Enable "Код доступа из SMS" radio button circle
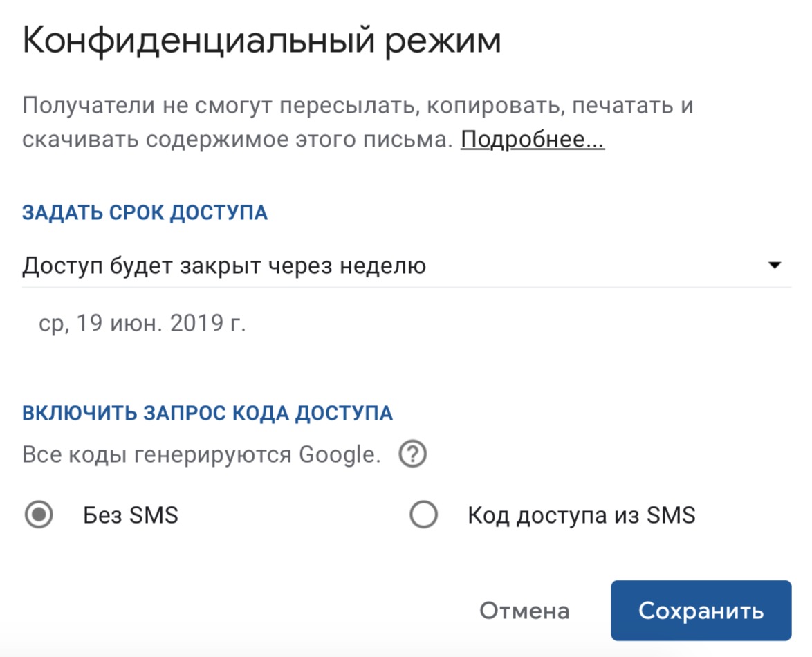 (x=423, y=515)
